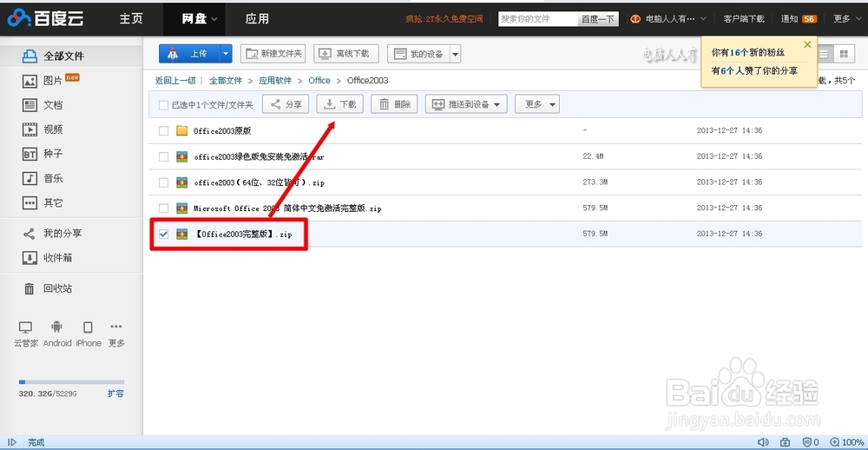Click the 我的设备 button
This screenshot has height=450, width=868.
point(418,54)
